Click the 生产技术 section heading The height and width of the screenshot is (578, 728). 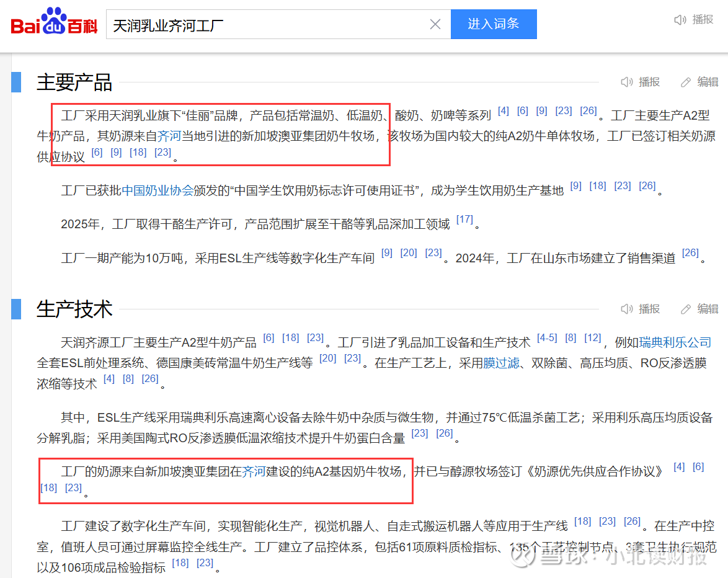(74, 309)
